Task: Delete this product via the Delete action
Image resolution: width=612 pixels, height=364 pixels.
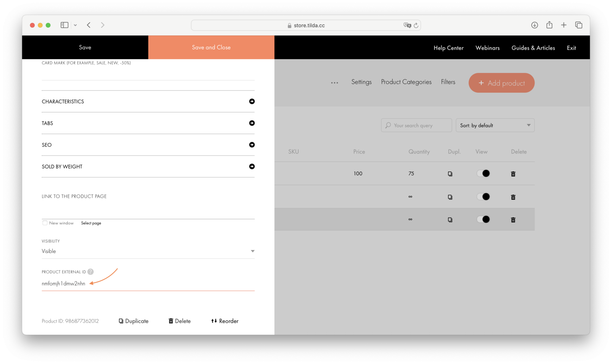Action: 179,321
